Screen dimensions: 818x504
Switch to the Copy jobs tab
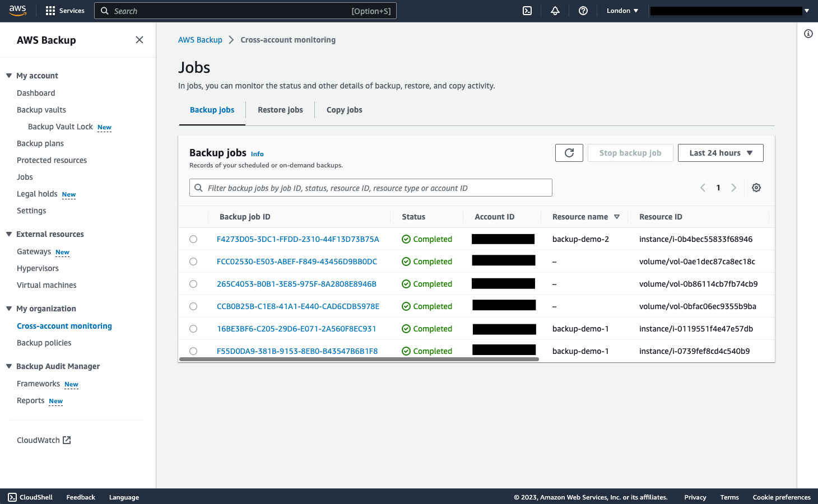[345, 110]
